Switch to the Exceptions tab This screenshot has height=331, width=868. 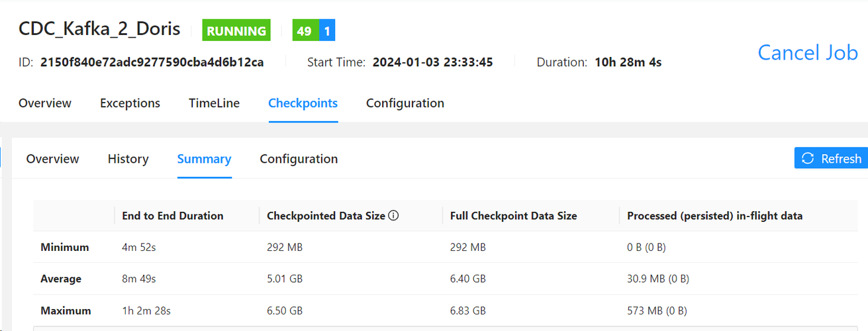click(130, 103)
